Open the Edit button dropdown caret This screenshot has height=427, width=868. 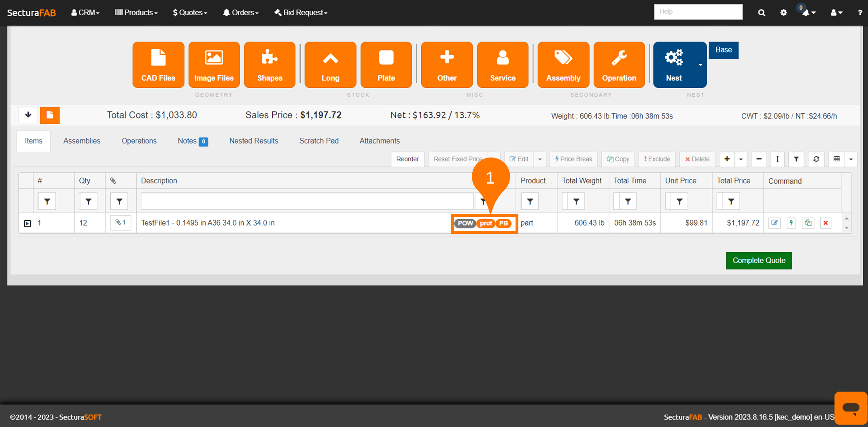[540, 159]
